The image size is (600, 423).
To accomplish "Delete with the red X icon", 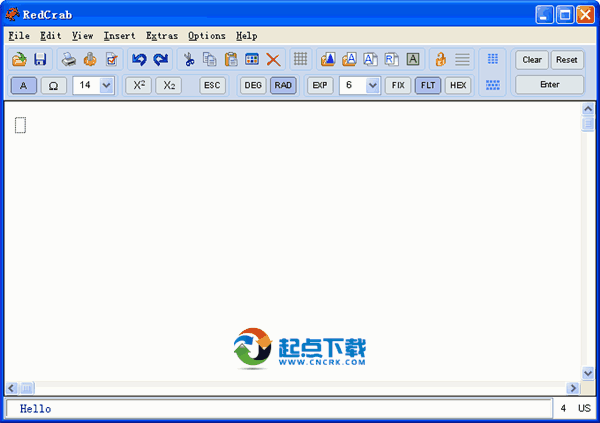I will coord(273,60).
